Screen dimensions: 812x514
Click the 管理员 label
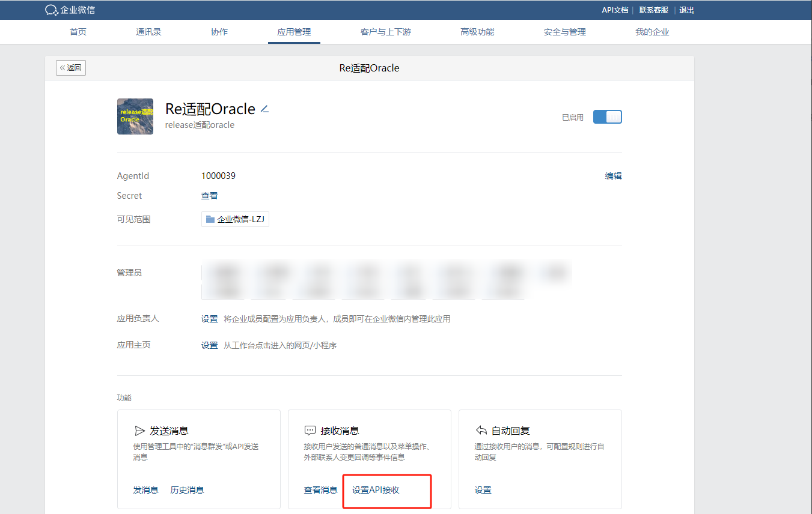(129, 273)
